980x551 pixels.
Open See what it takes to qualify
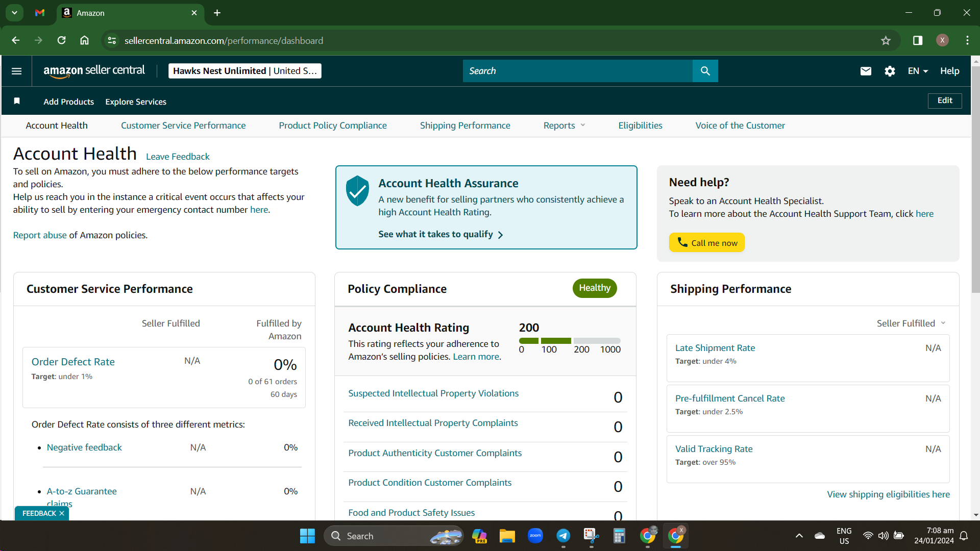pos(440,234)
